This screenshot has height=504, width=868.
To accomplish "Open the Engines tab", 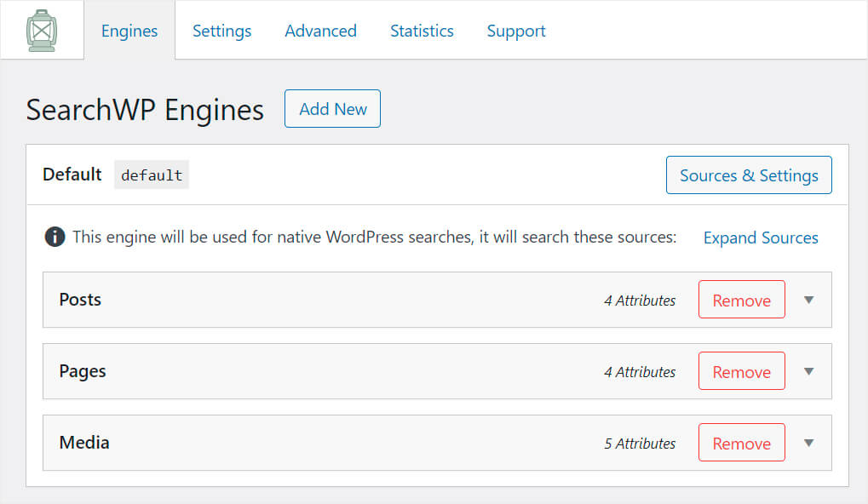I will coord(129,31).
